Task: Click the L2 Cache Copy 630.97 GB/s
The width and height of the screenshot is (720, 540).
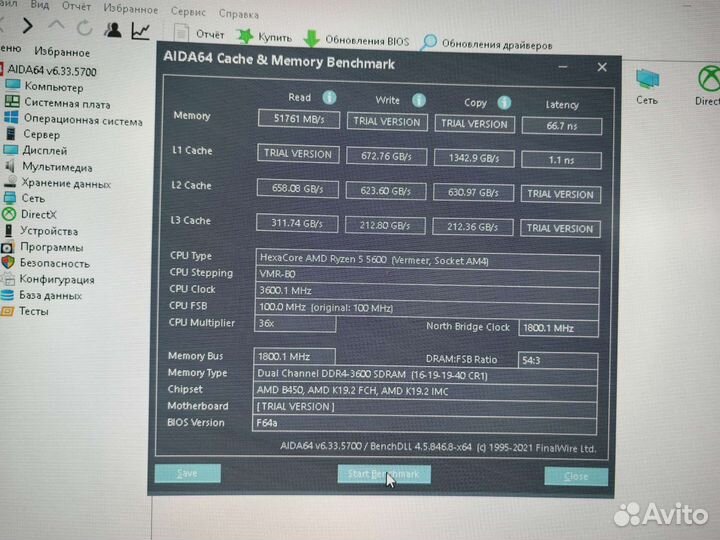Action: coord(473,192)
